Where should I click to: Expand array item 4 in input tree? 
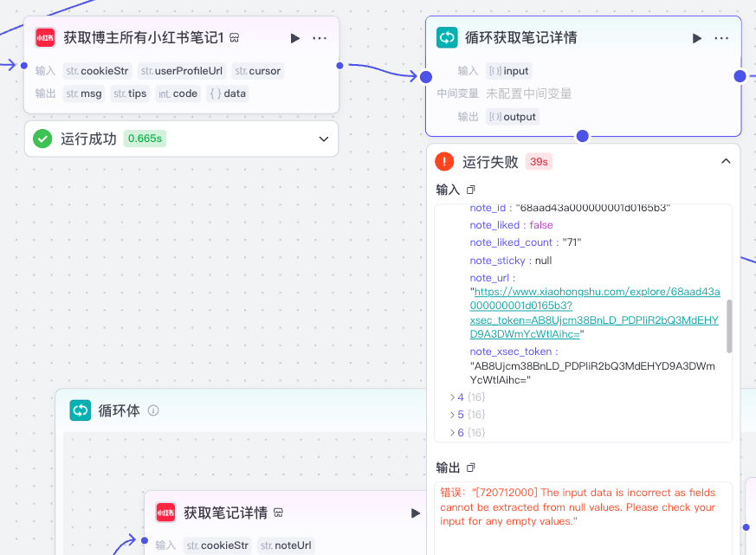(452, 397)
